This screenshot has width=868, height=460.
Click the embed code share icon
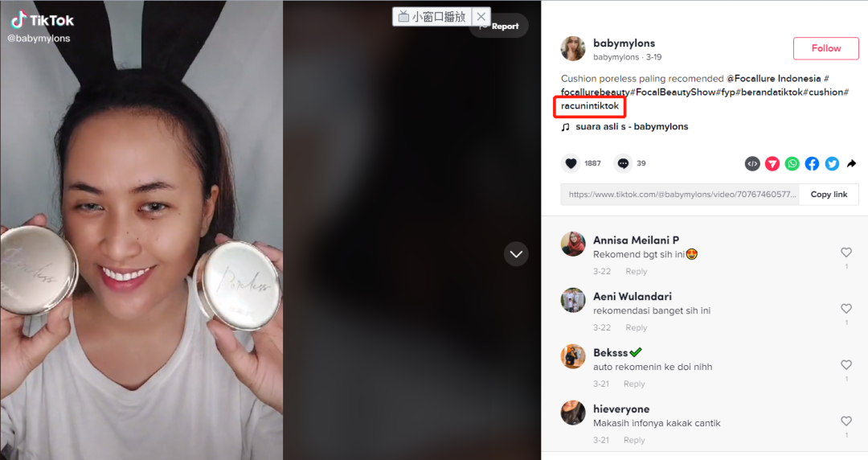pos(752,163)
